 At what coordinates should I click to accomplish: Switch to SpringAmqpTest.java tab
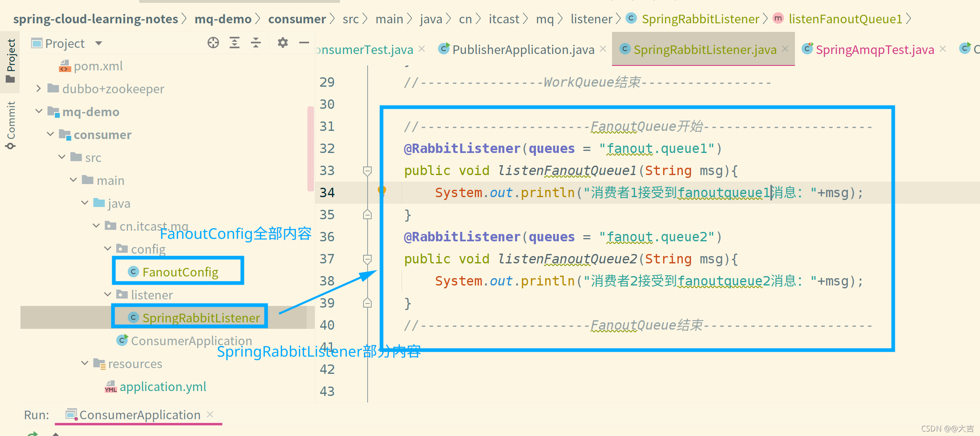coord(875,49)
